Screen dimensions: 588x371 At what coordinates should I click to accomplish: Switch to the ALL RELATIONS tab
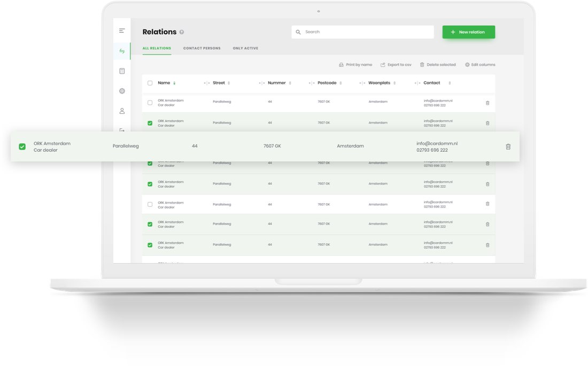click(157, 49)
